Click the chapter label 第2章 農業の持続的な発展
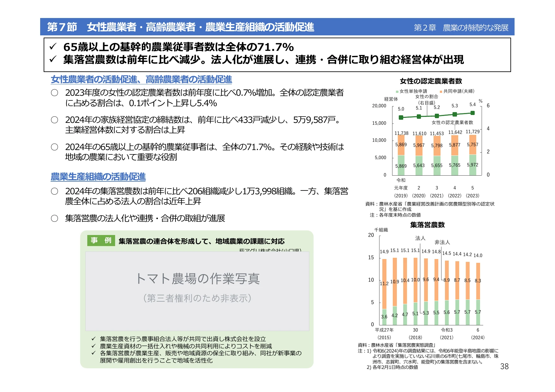This screenshot has height=392, width=555. [x=461, y=28]
